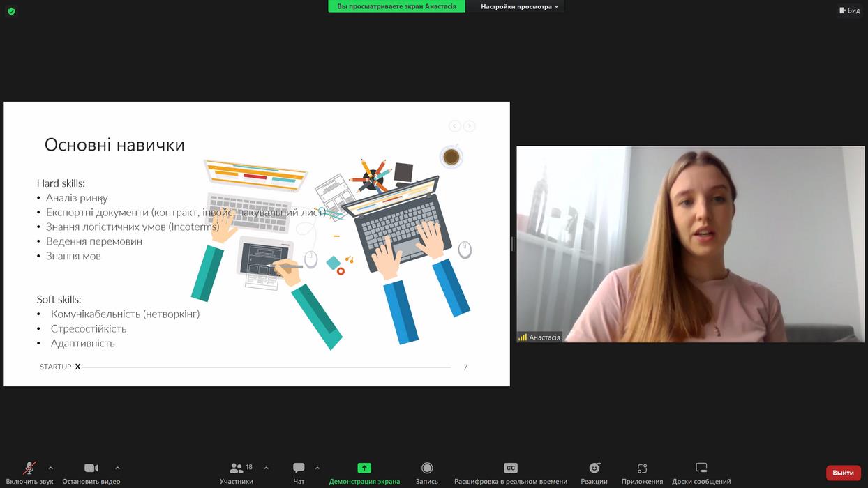Open the View options dropdown (Настройки просмотра)
The height and width of the screenshot is (488, 868).
pyautogui.click(x=520, y=6)
